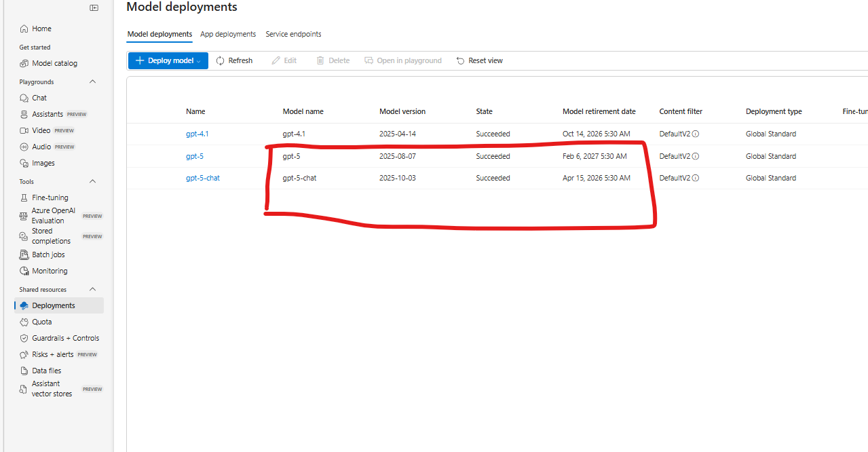The image size is (868, 452).
Task: Sort by Deployment type column header
Action: [x=774, y=111]
